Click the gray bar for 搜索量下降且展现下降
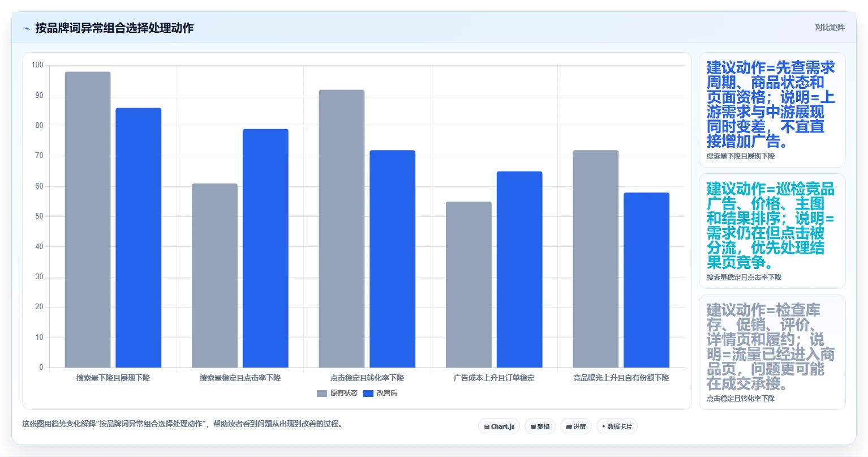 pyautogui.click(x=88, y=220)
